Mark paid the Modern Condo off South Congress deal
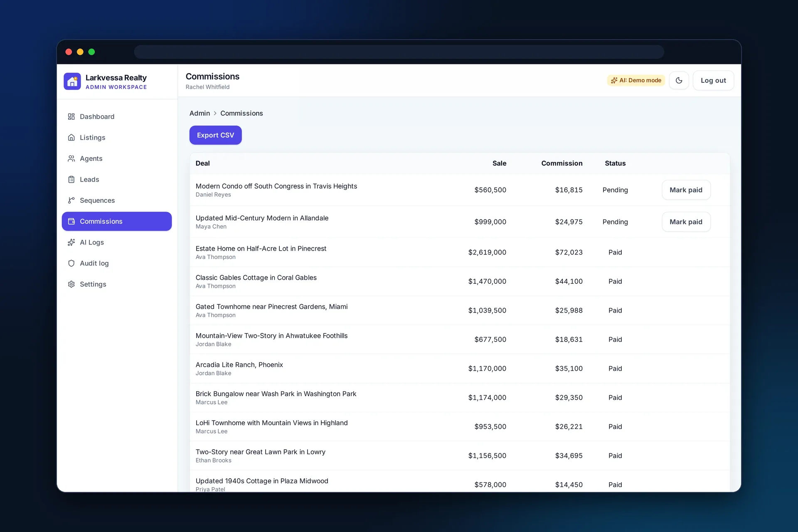Viewport: 798px width, 532px height. coord(686,190)
